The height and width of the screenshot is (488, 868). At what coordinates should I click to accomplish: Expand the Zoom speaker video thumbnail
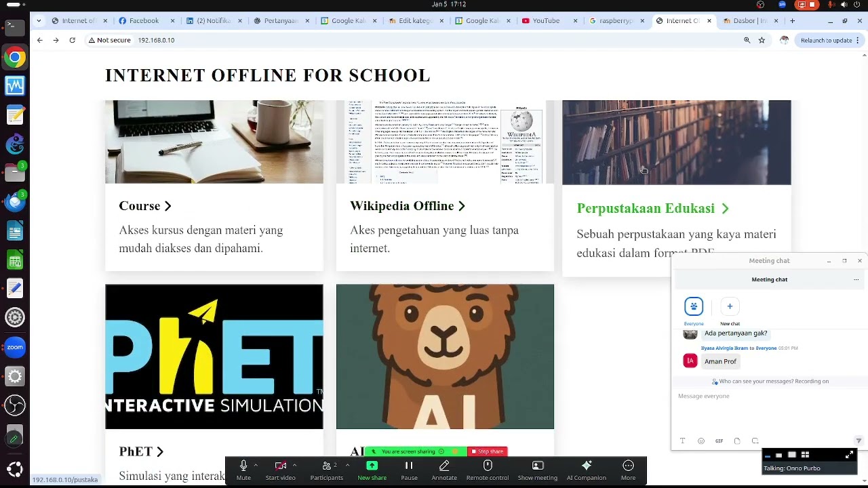850,455
